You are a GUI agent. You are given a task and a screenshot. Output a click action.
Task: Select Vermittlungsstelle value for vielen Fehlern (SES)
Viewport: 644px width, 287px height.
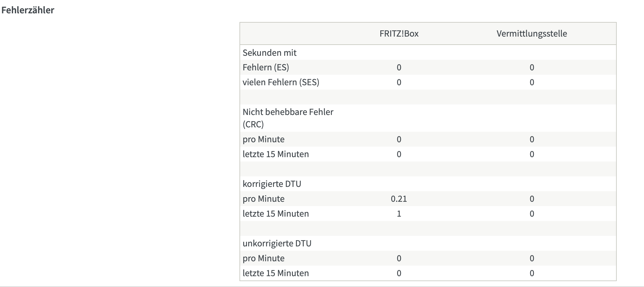pos(532,82)
